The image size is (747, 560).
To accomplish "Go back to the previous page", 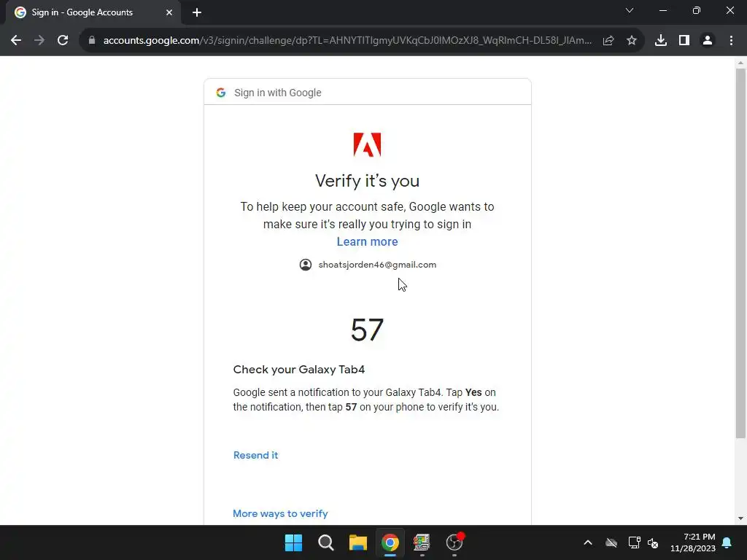I will 16,41.
